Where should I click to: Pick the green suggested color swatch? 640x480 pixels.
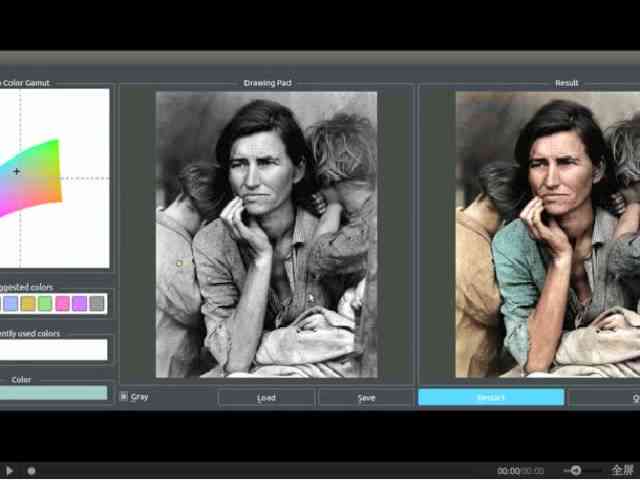click(x=45, y=304)
